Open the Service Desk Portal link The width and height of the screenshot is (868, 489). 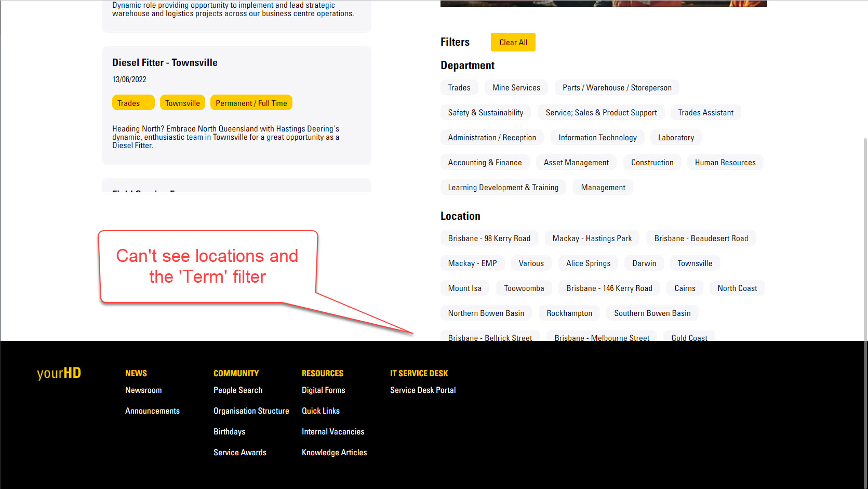coord(423,390)
